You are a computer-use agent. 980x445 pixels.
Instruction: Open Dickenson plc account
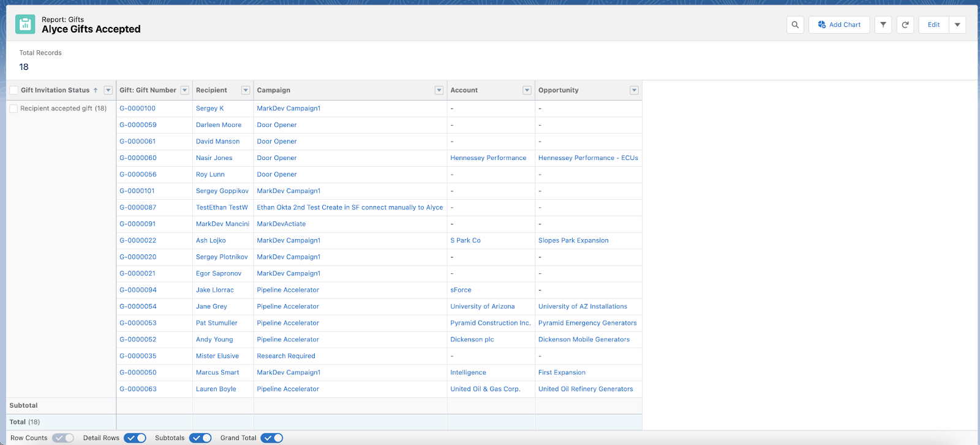[x=472, y=340]
